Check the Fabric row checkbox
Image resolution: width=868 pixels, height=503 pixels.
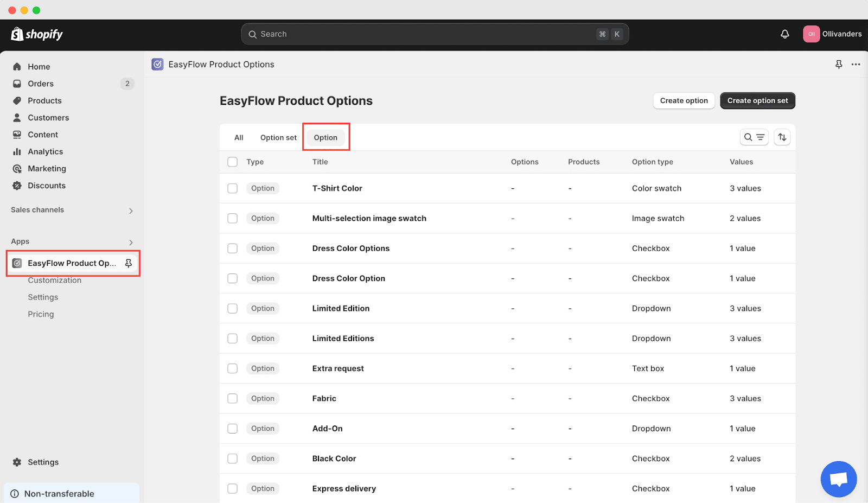point(233,398)
